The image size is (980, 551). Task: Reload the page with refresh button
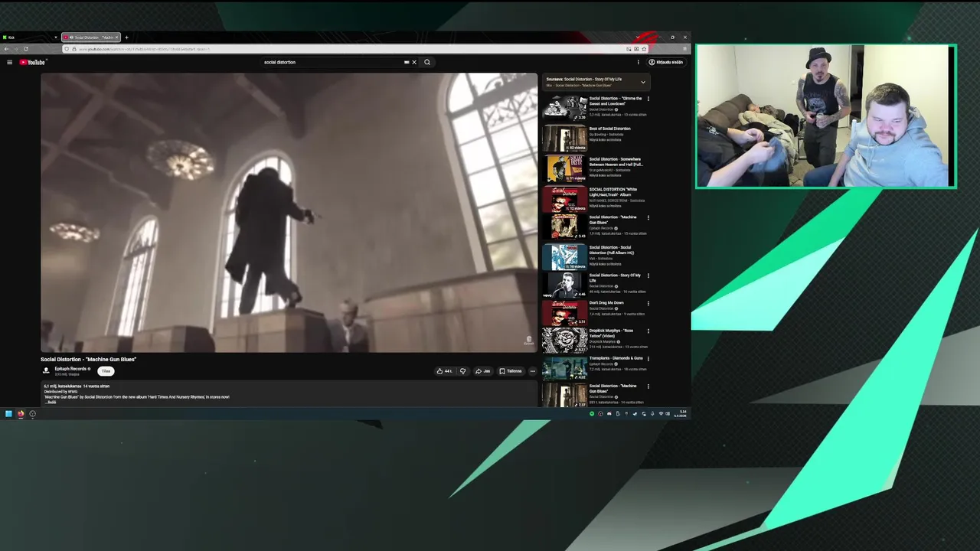pyautogui.click(x=25, y=49)
